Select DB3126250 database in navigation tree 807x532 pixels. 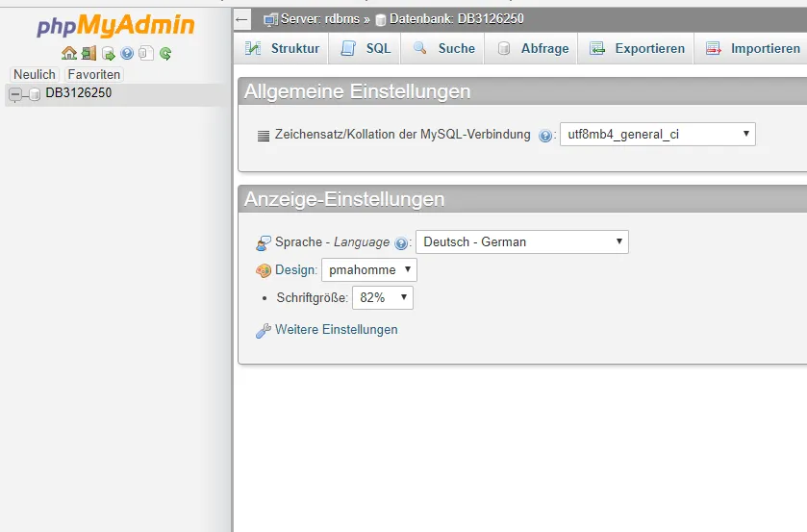[78, 92]
